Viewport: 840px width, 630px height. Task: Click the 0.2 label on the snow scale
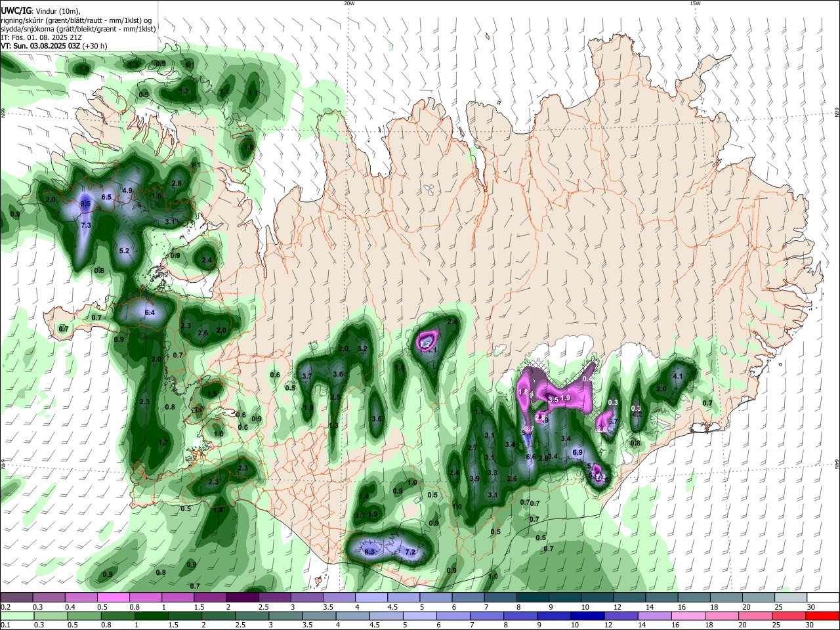pos(5,607)
